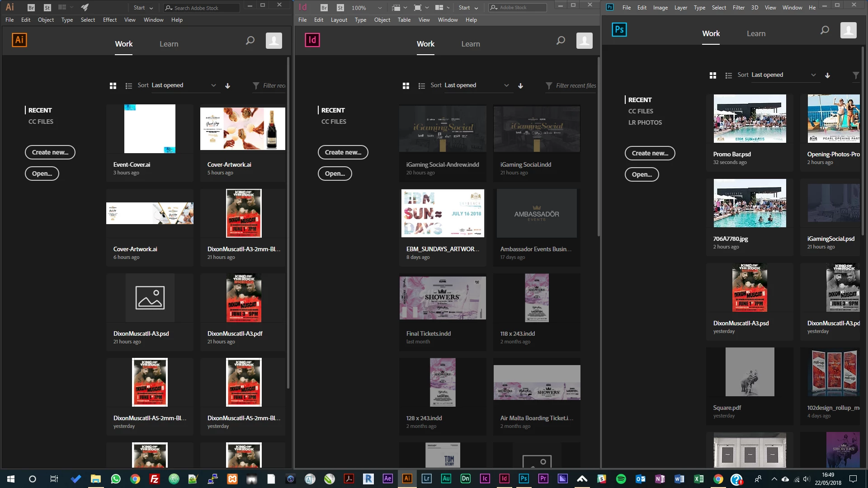The width and height of the screenshot is (868, 488).
Task: Launch Premiere Pro from the taskbar
Action: coord(543,479)
